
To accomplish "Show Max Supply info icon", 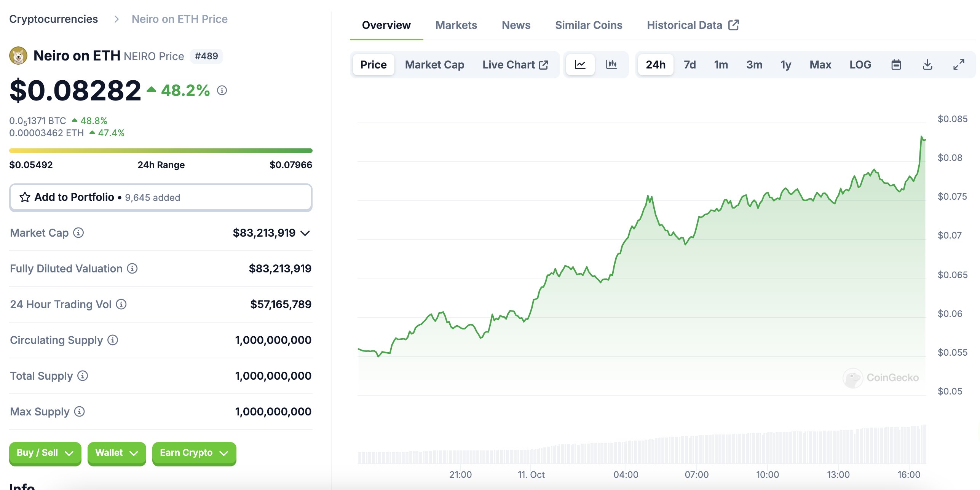I will [x=79, y=412].
